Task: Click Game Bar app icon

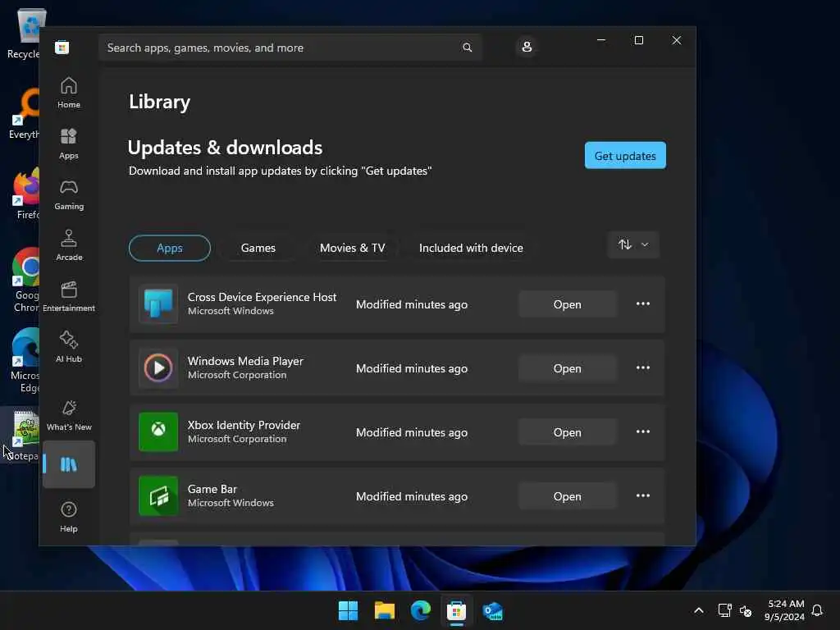Action: [x=158, y=496]
